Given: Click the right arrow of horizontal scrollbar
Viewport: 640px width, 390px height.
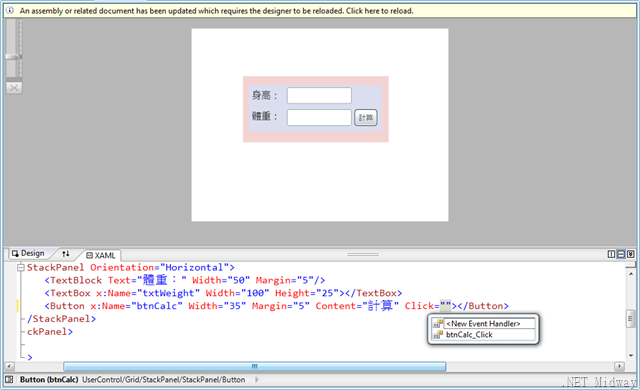Looking at the screenshot, I should [x=620, y=366].
